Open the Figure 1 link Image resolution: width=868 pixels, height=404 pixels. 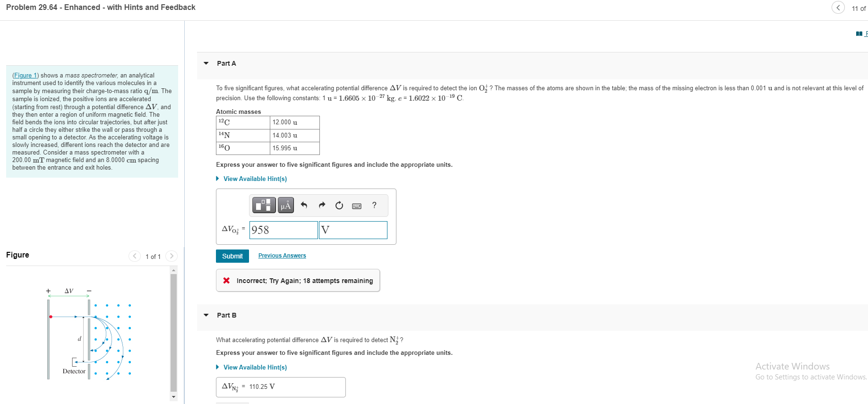pos(26,75)
